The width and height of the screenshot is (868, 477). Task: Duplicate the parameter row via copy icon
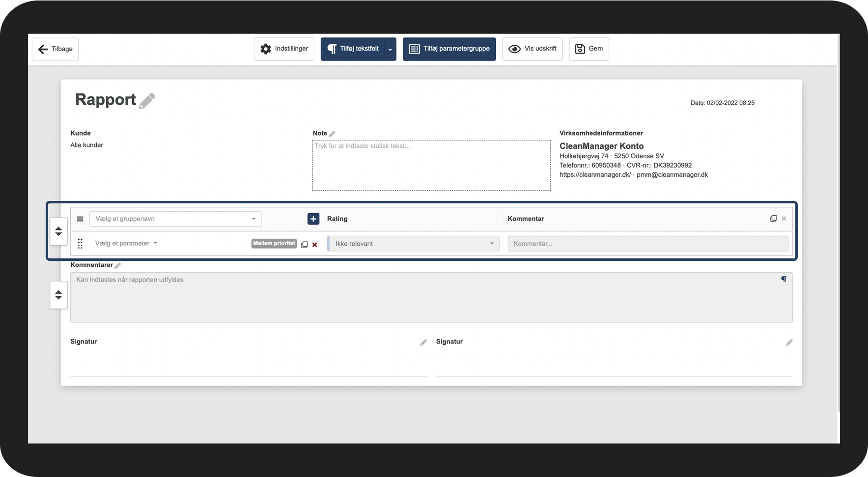coord(305,245)
